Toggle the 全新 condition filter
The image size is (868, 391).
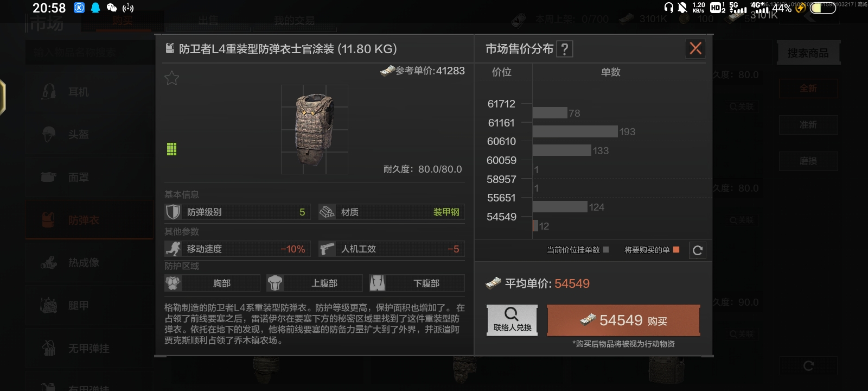(808, 88)
